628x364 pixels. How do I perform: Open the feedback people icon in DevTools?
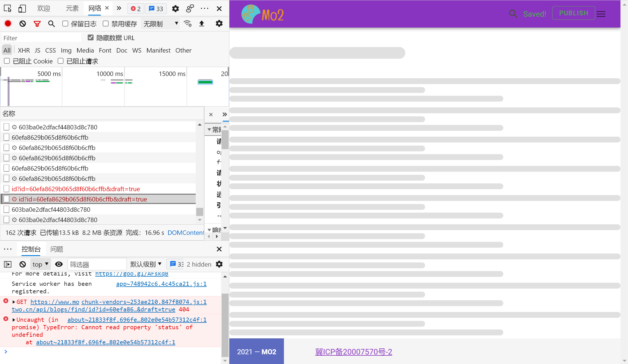(x=190, y=9)
